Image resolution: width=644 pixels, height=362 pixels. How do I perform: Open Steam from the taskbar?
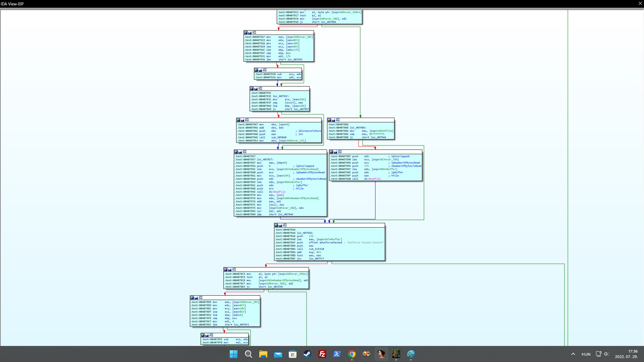point(307,354)
